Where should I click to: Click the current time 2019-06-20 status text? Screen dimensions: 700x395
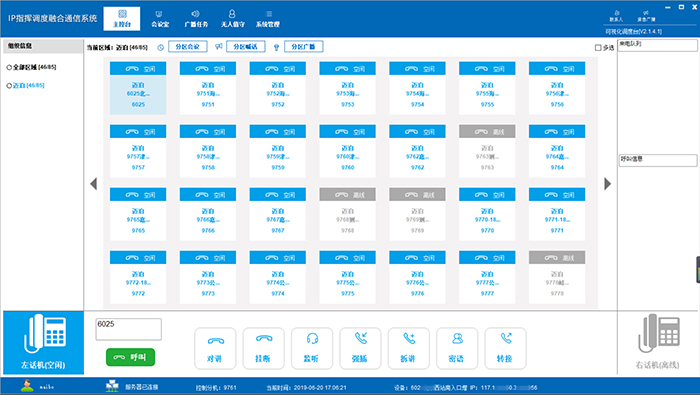306,387
